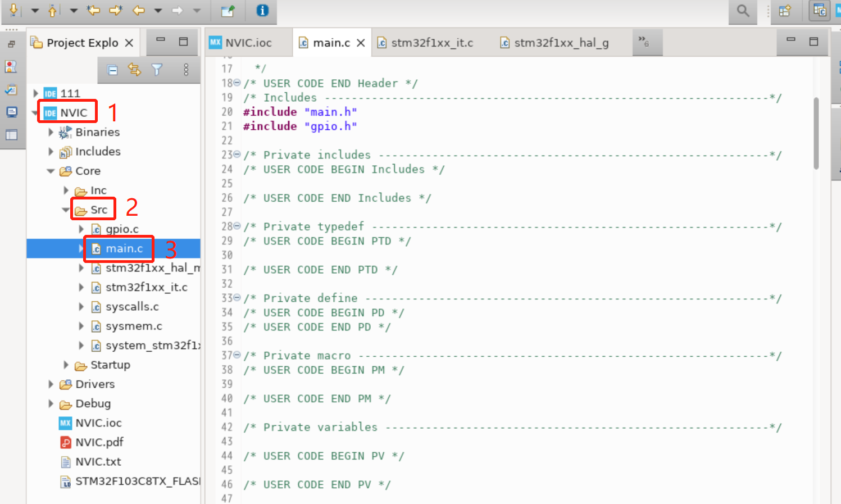This screenshot has width=841, height=504.
Task: Collapse the NVIC project node
Action: (x=35, y=112)
